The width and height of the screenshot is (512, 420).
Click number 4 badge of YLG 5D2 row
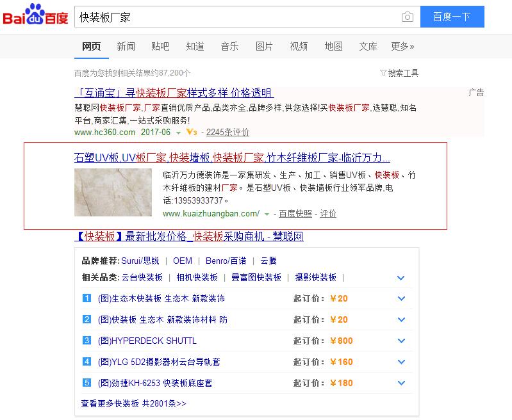87,362
